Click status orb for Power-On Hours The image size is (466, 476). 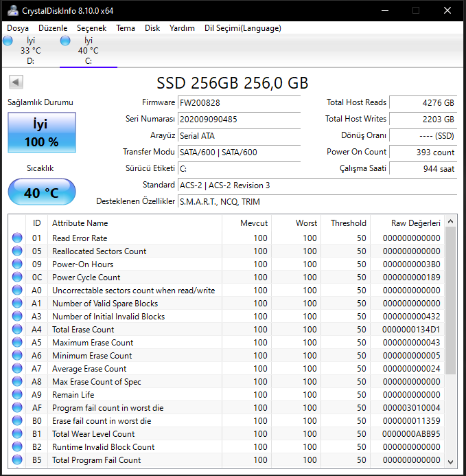[x=17, y=264]
